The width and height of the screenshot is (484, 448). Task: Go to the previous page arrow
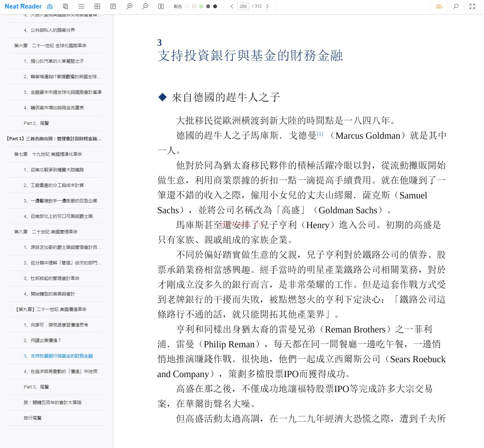(232, 6)
